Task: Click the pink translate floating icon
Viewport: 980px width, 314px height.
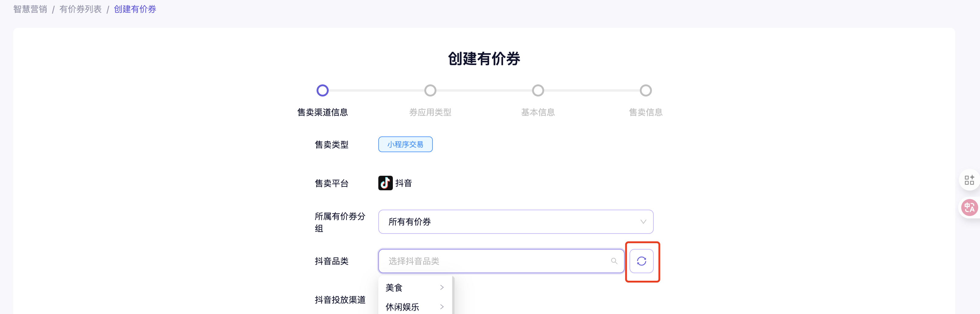Action: click(x=969, y=208)
